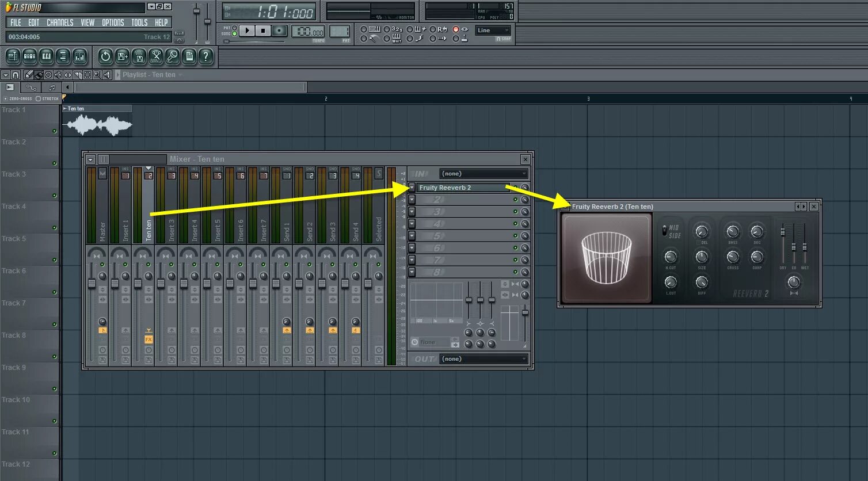Select the playlist slip tool

[x=68, y=75]
